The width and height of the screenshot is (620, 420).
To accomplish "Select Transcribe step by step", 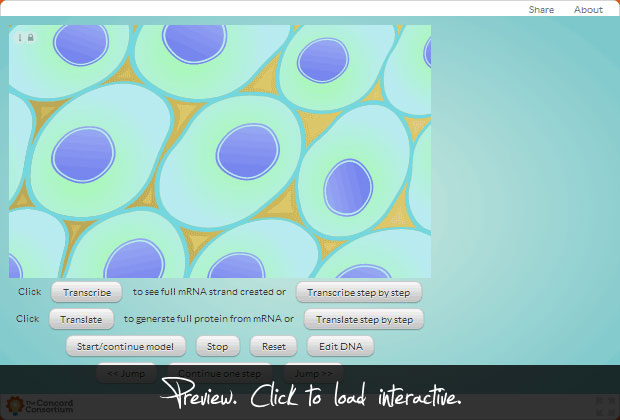I will pos(359,292).
